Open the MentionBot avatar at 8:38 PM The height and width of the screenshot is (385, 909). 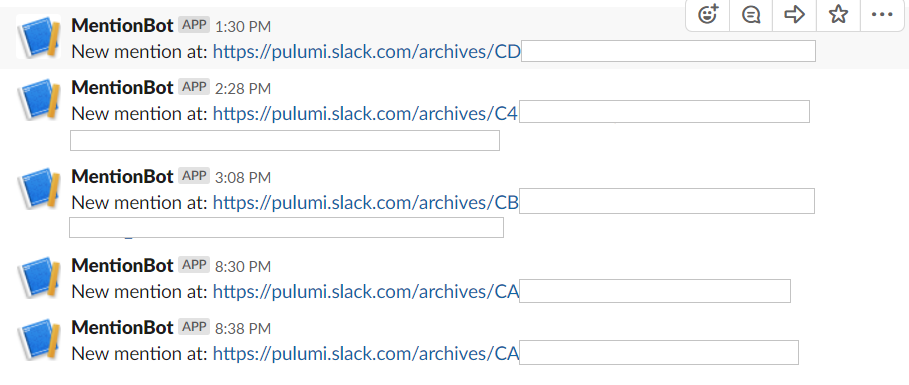pos(38,340)
